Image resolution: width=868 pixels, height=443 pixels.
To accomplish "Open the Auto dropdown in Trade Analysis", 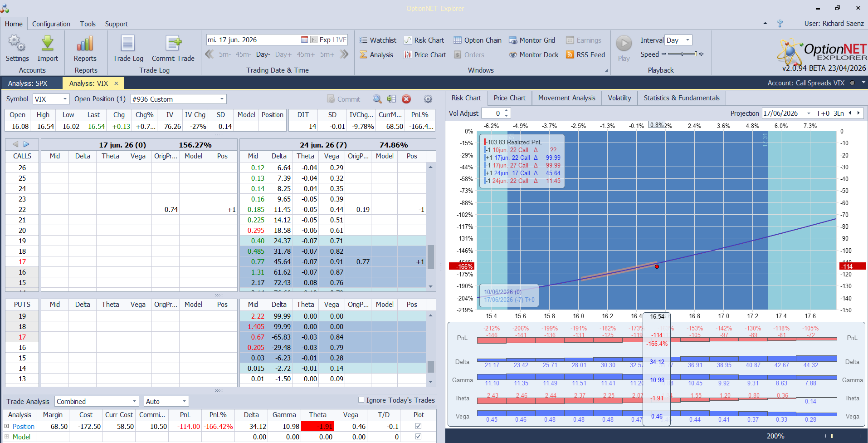I will click(x=184, y=401).
